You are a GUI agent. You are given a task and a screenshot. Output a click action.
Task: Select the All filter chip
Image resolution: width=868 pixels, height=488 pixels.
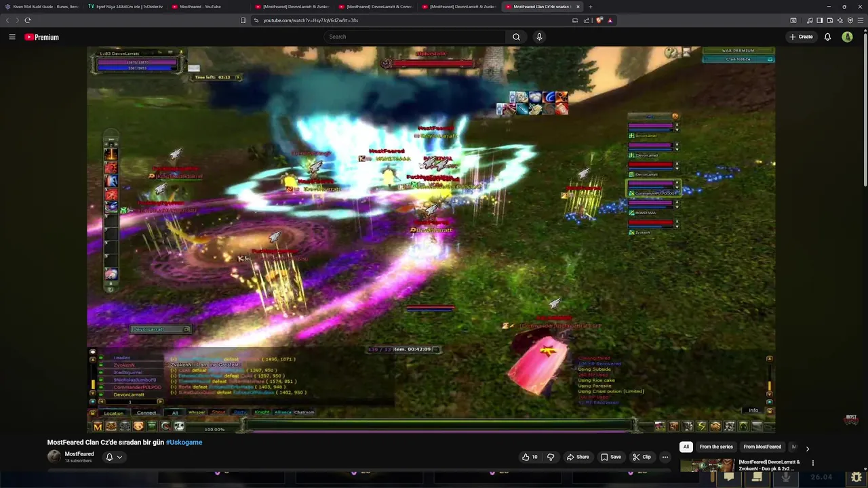click(x=686, y=447)
